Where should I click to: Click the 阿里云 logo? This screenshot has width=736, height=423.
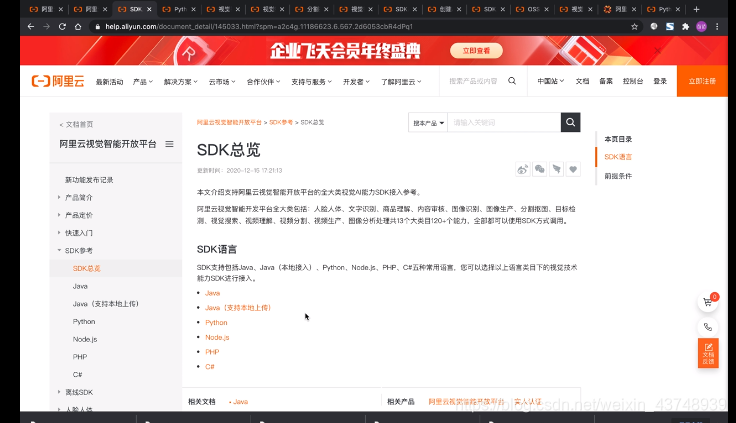58,81
